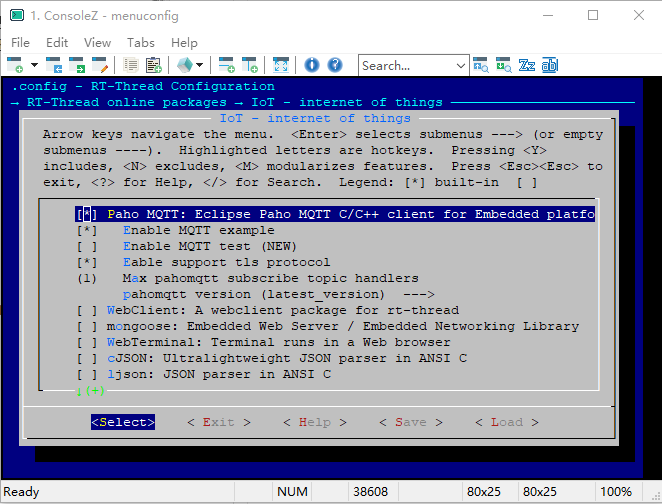Click the split horizontally toolbar icon
This screenshot has height=504, width=662.
click(x=227, y=65)
